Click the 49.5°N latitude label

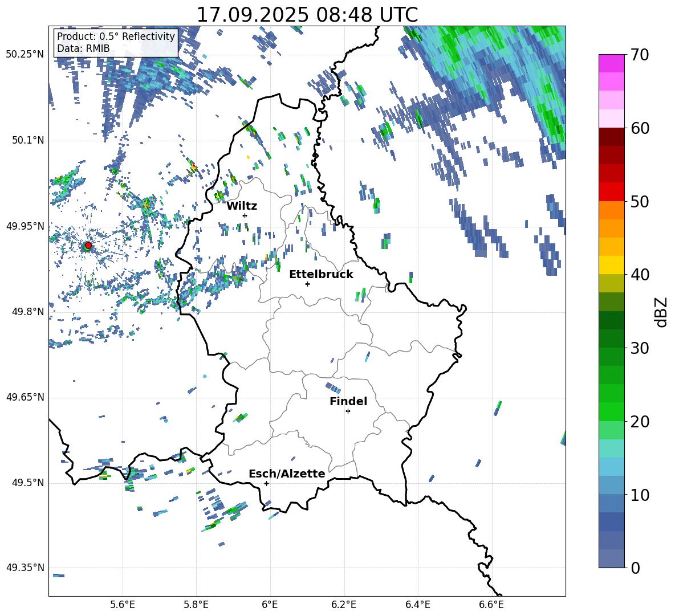click(x=27, y=483)
